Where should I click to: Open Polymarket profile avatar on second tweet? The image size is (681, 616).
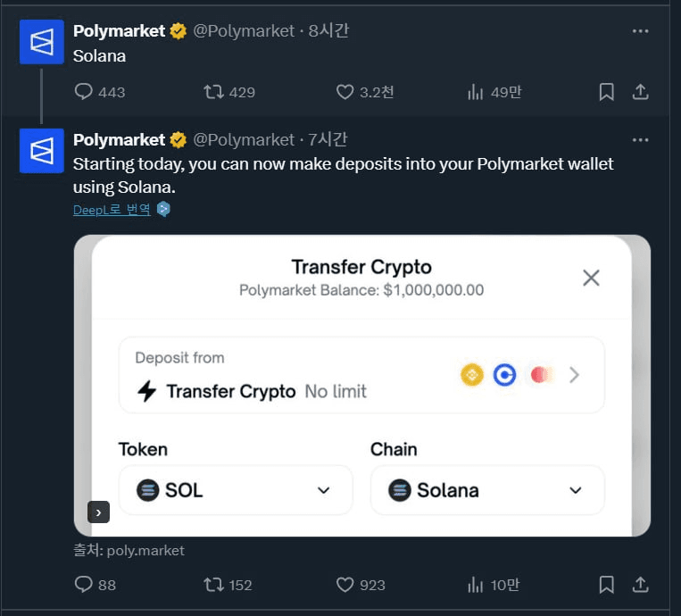pos(42,151)
